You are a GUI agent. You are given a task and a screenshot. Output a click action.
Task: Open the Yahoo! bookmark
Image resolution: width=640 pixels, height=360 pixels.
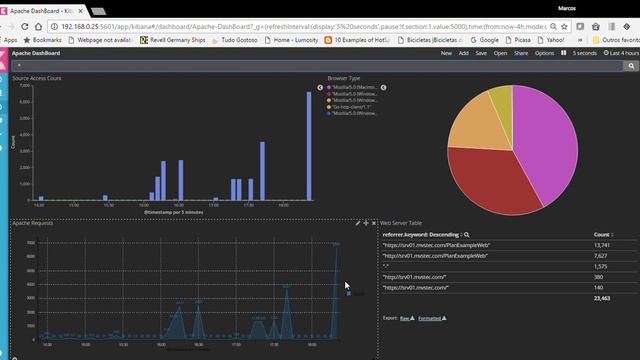click(x=551, y=40)
